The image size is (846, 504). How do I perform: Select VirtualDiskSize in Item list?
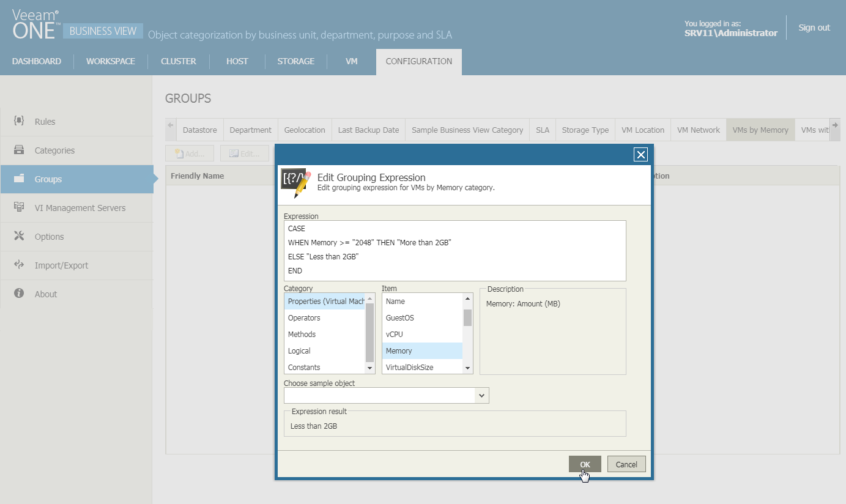(423, 367)
